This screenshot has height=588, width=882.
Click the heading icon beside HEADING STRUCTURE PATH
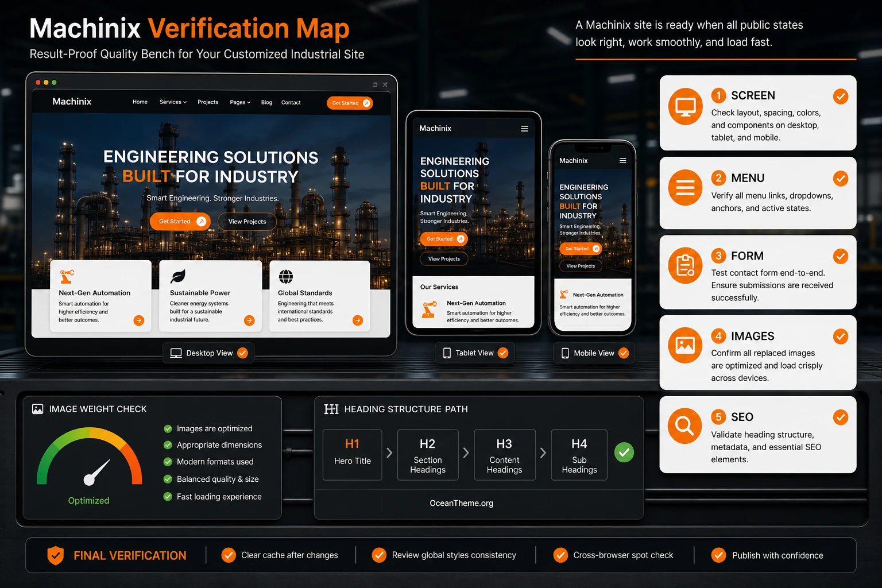331,409
